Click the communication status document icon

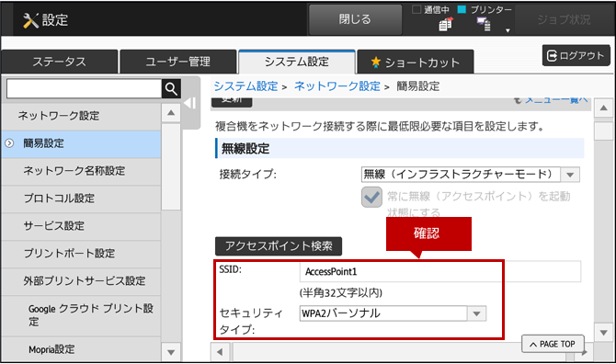tap(446, 24)
